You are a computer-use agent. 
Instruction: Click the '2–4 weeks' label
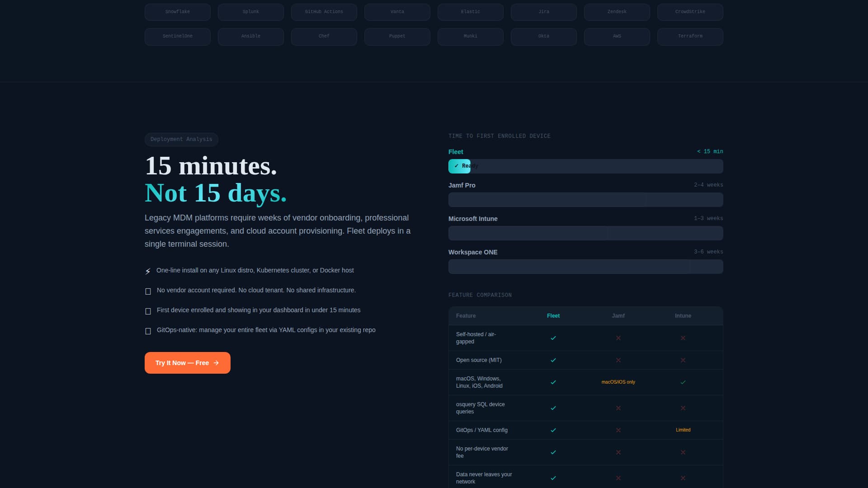[708, 185]
